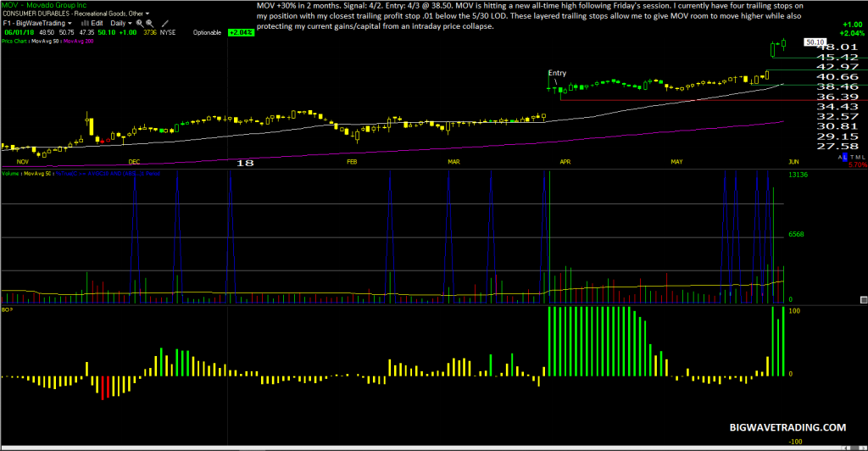Open the Daily timeframe dropdown
The image size is (868, 451).
[121, 23]
